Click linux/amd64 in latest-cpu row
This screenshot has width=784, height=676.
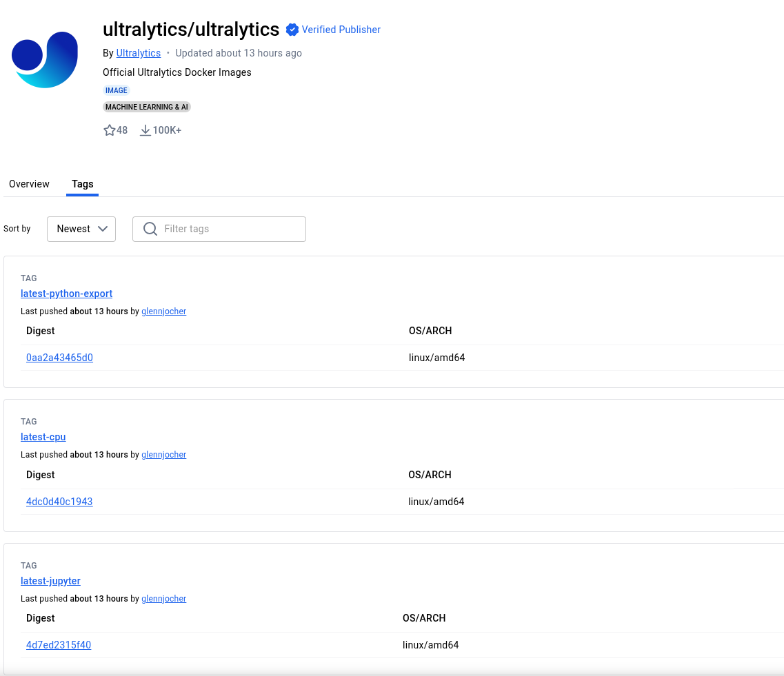point(436,502)
